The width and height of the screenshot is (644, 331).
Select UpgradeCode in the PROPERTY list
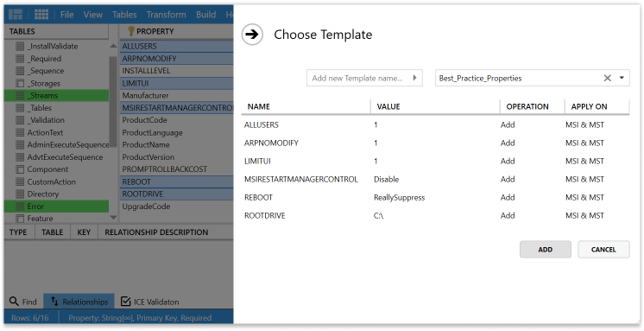pyautogui.click(x=177, y=207)
